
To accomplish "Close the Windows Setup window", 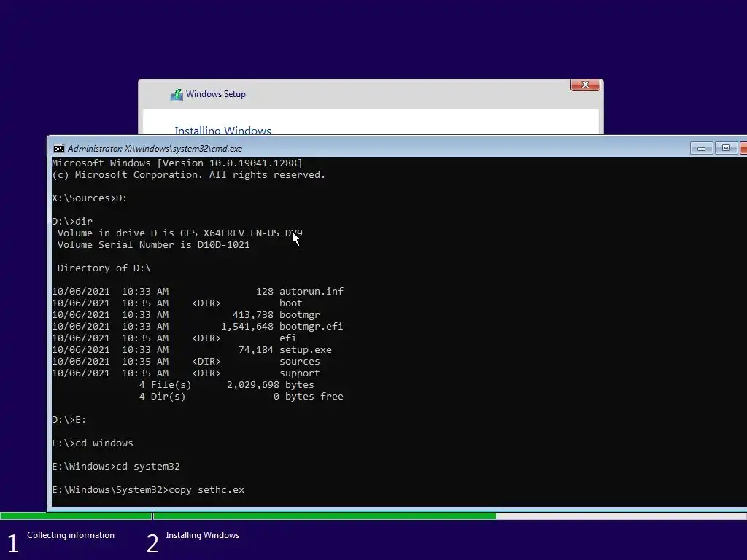I will (585, 85).
